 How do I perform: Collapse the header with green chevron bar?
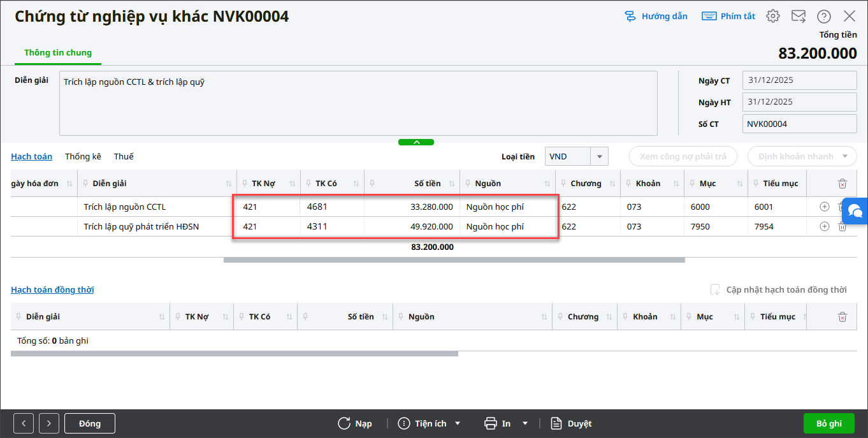pyautogui.click(x=416, y=142)
